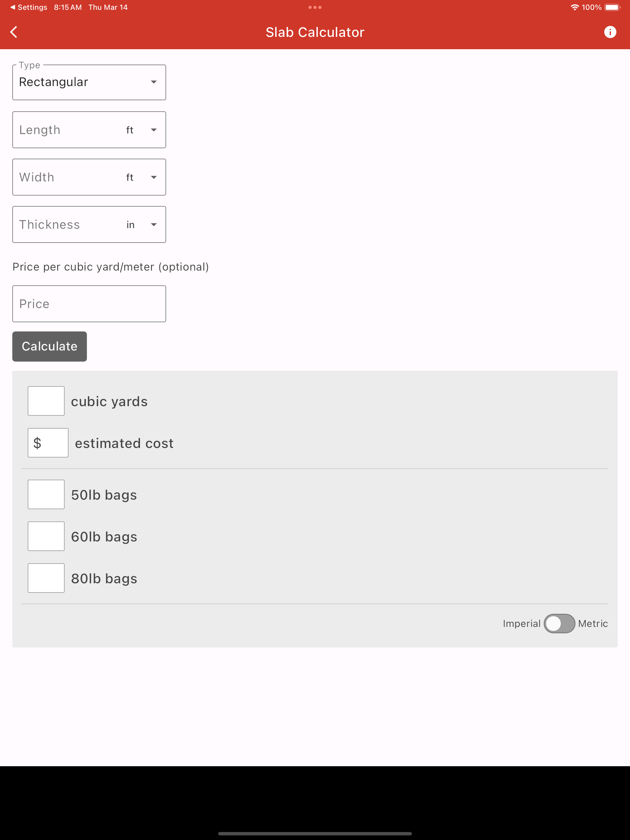Tap the Price input field

(89, 303)
